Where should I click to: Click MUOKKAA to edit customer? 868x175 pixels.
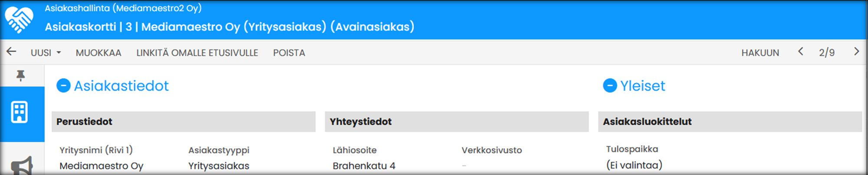click(x=99, y=53)
